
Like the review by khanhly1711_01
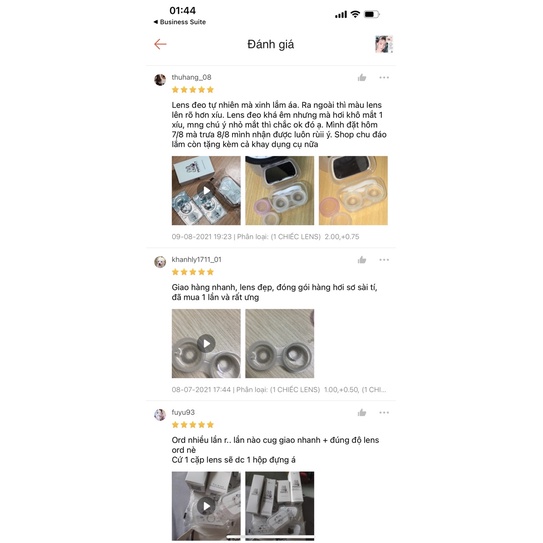click(362, 260)
